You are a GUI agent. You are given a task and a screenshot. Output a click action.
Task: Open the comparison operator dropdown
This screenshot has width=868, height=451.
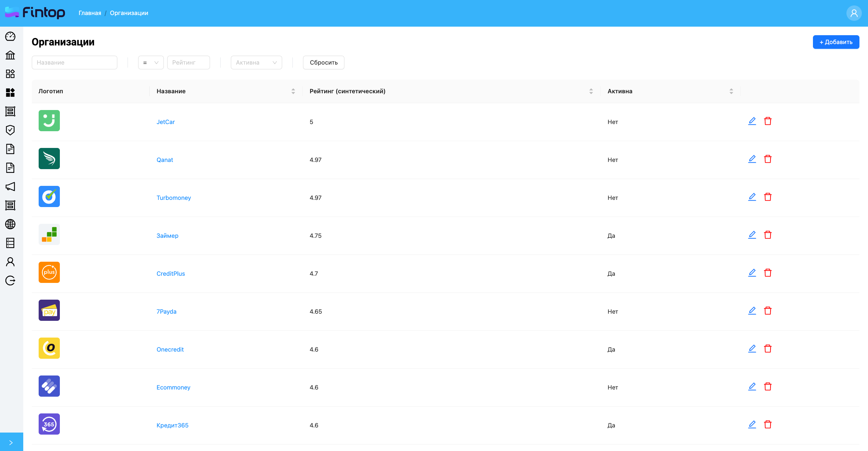point(151,63)
